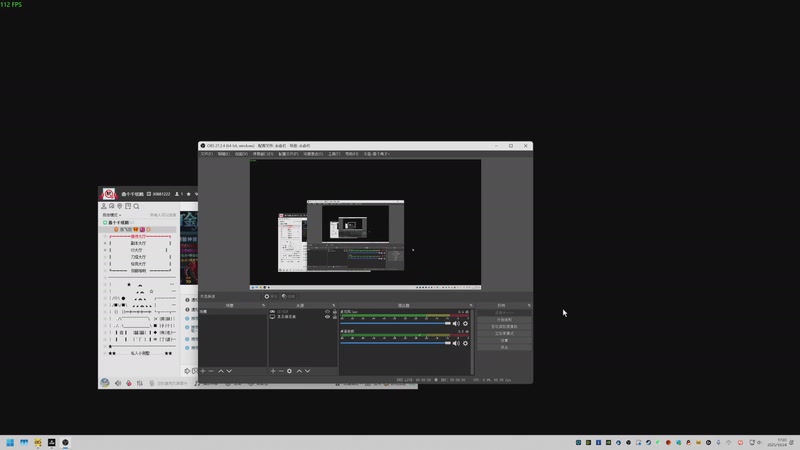This screenshot has height=450, width=800.
Task: Collapse the top channel tree node in the chat window
Action: click(105, 223)
